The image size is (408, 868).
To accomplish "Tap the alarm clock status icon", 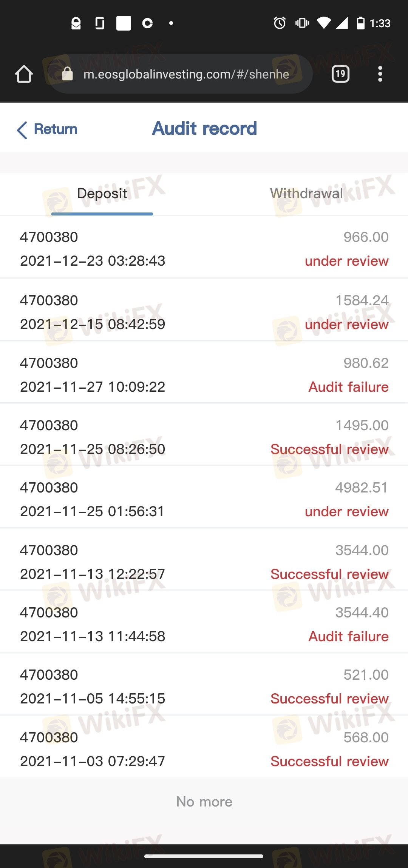I will pos(280,23).
